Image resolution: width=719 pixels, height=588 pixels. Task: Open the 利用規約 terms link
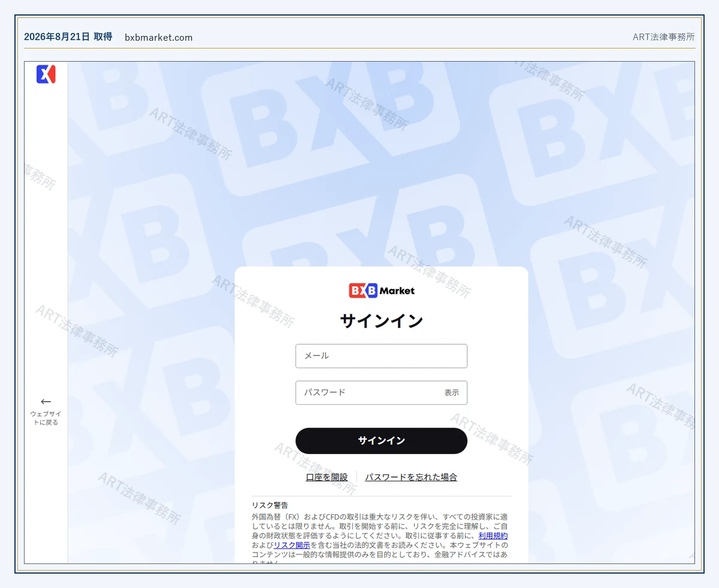pyautogui.click(x=493, y=536)
